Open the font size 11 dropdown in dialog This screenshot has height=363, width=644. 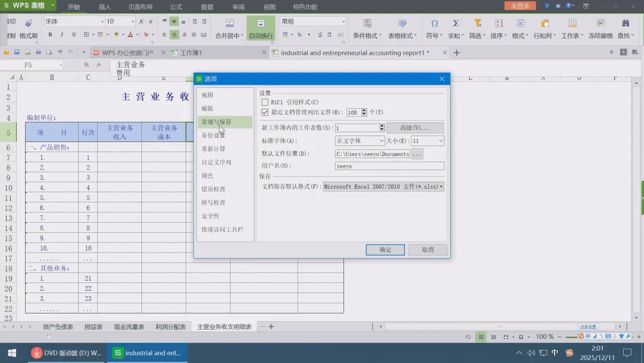pyautogui.click(x=441, y=140)
